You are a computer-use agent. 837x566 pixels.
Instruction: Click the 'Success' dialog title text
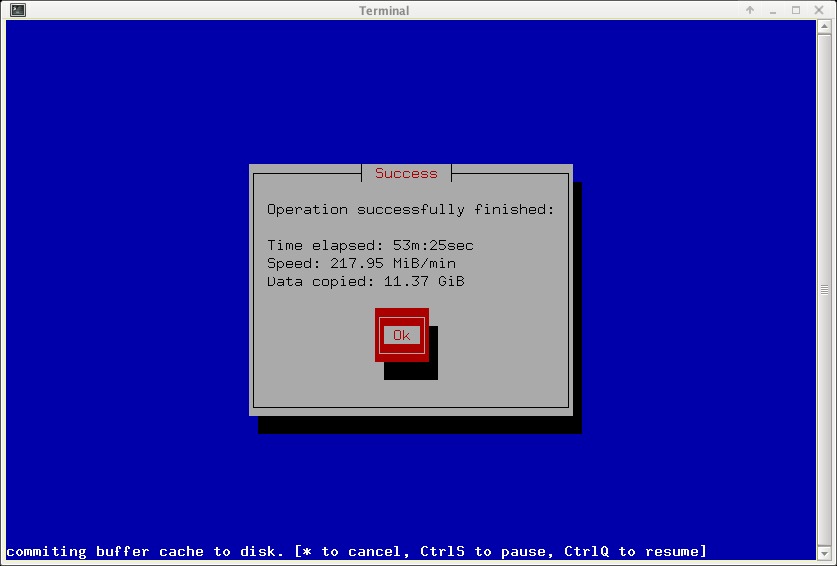coord(406,173)
